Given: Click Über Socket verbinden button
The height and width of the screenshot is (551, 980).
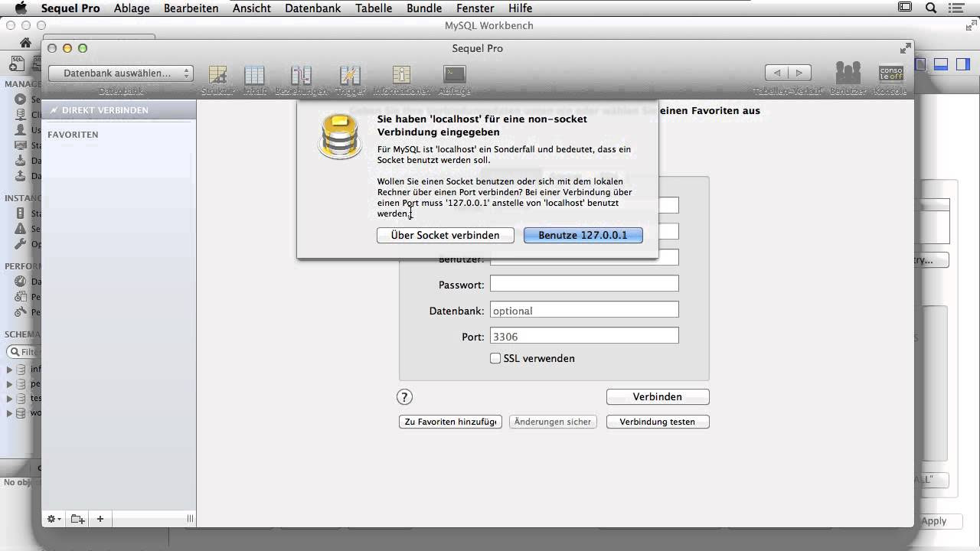Looking at the screenshot, I should (445, 235).
